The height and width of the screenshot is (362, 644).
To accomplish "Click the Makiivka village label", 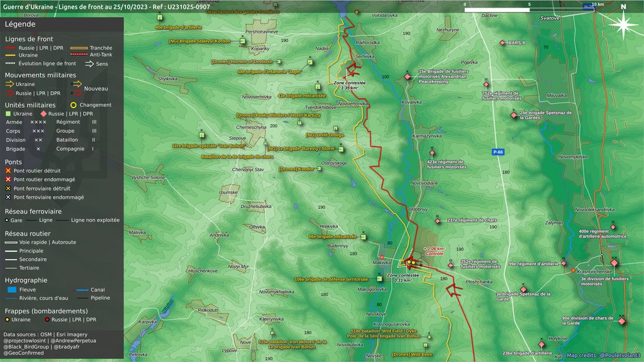I will 382,263.
